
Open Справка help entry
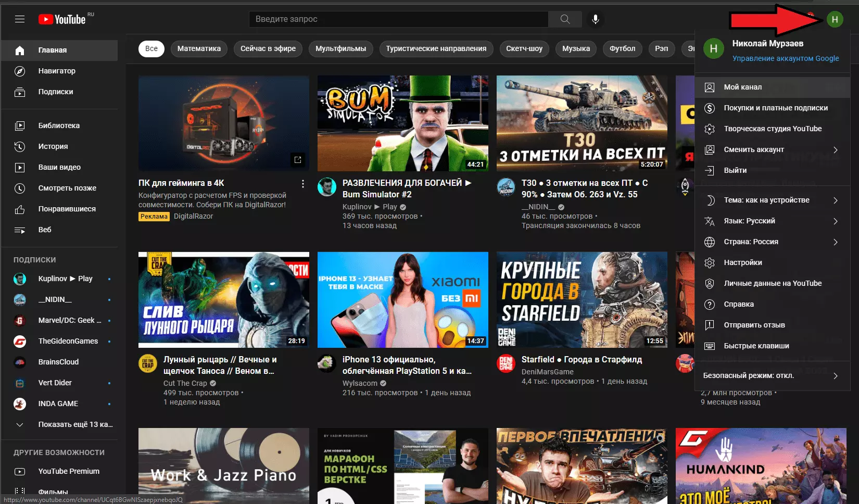pos(773,304)
